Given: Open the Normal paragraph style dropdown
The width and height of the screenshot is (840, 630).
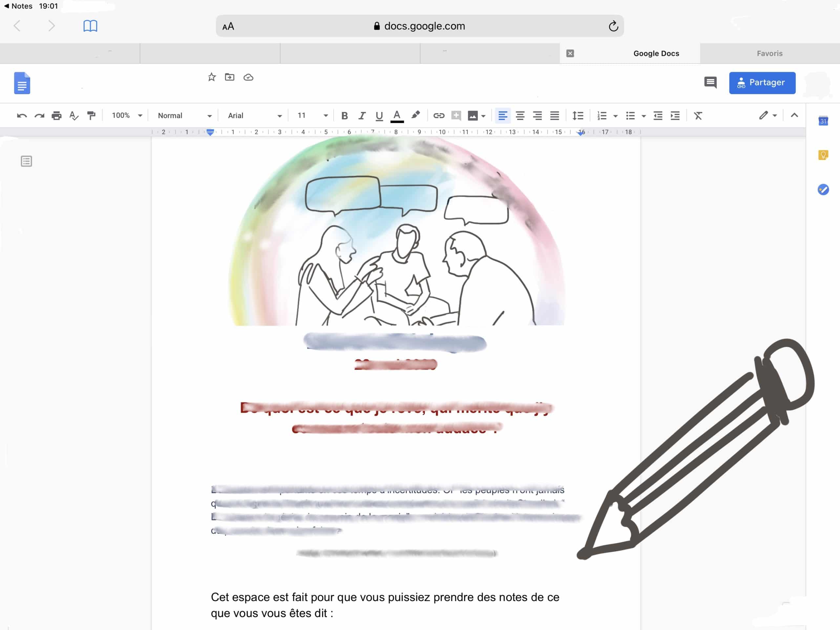Looking at the screenshot, I should point(184,116).
